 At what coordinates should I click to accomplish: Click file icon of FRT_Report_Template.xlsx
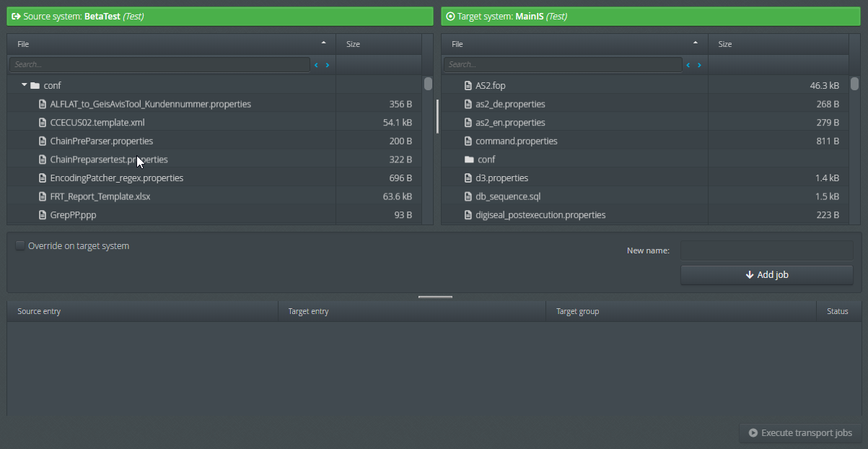[43, 196]
